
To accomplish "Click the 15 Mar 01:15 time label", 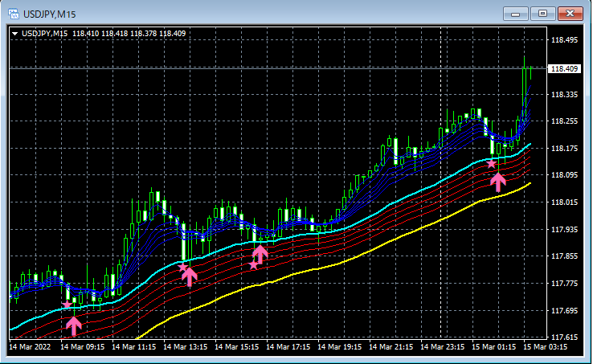I will point(493,347).
